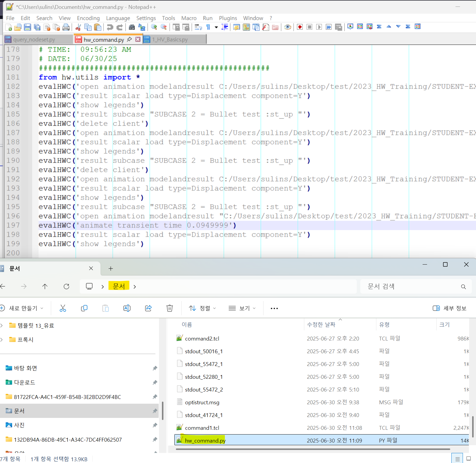Open the Plugins menu
The height and width of the screenshot is (463, 476).
[228, 18]
